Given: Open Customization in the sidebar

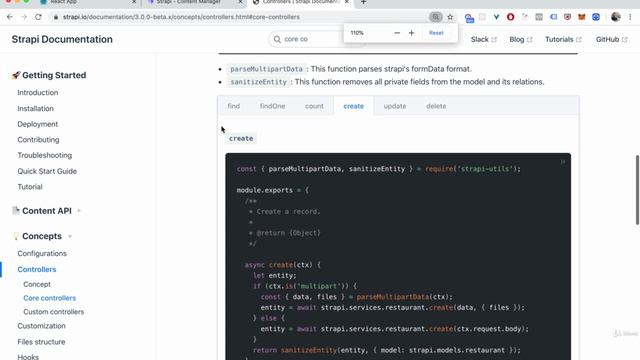Looking at the screenshot, I should click(41, 326).
